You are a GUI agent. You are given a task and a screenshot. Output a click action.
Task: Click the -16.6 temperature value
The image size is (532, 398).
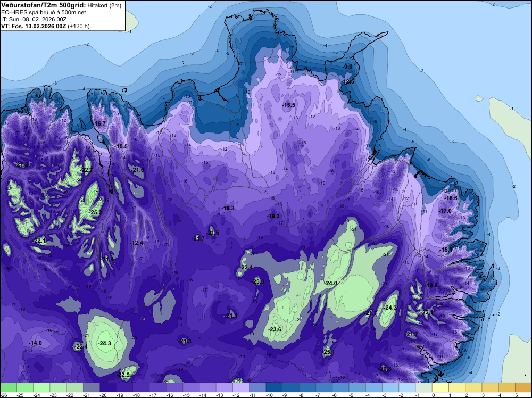coord(451,198)
